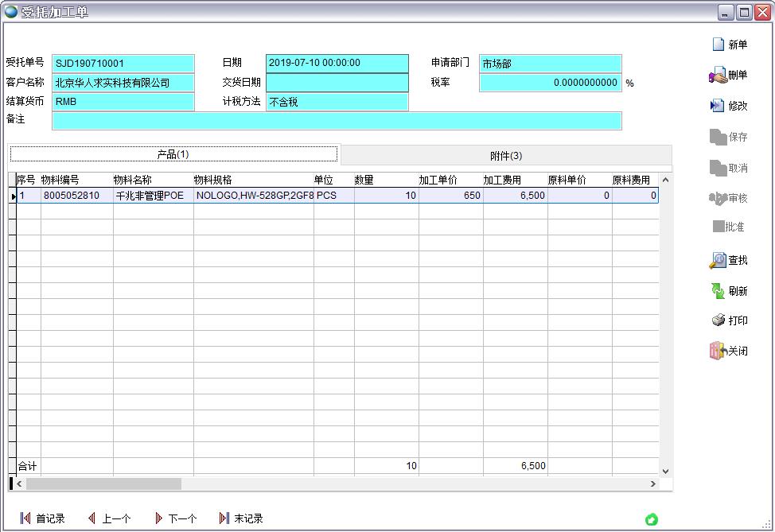775x532 pixels.
Task: Select the 修改 modify icon
Action: tap(733, 106)
